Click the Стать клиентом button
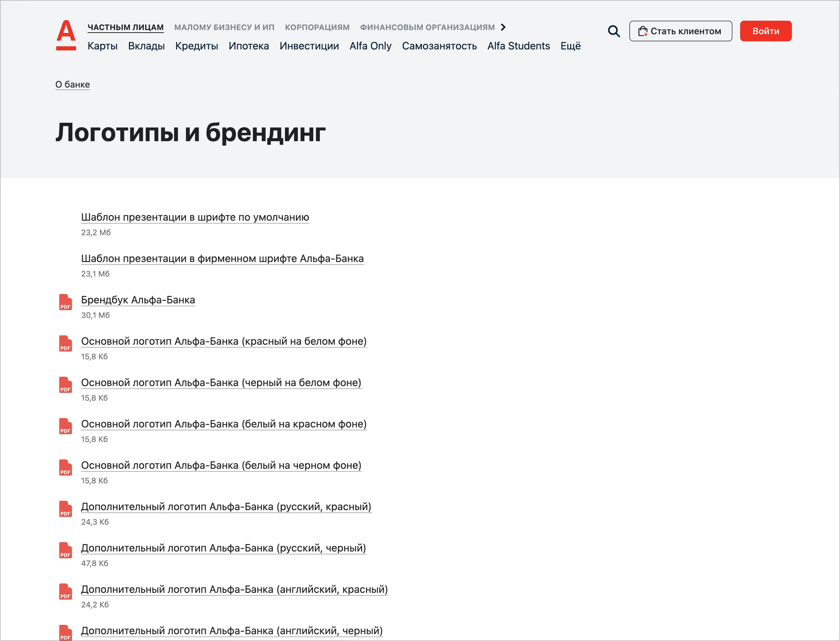The width and height of the screenshot is (840, 641). (x=680, y=31)
